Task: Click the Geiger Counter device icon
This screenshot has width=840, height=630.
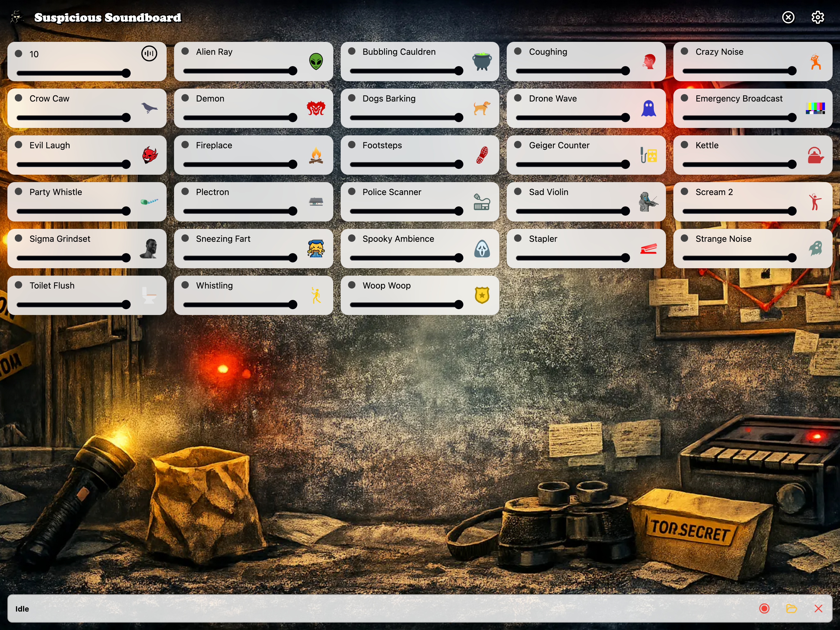Action: [x=649, y=155]
